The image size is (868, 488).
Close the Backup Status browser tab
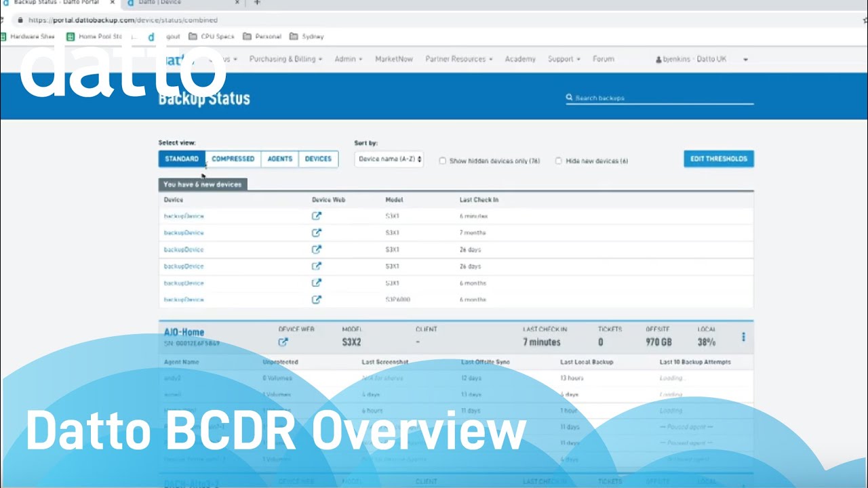pyautogui.click(x=113, y=3)
